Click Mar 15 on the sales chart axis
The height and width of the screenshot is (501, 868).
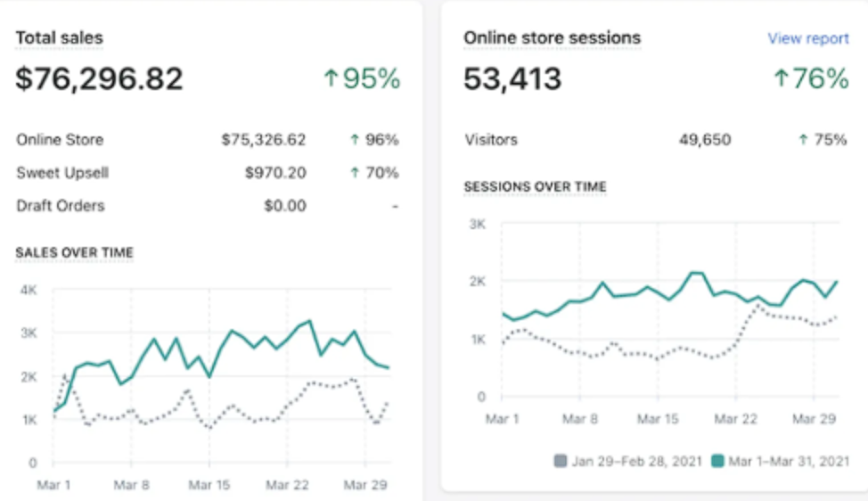click(x=209, y=484)
